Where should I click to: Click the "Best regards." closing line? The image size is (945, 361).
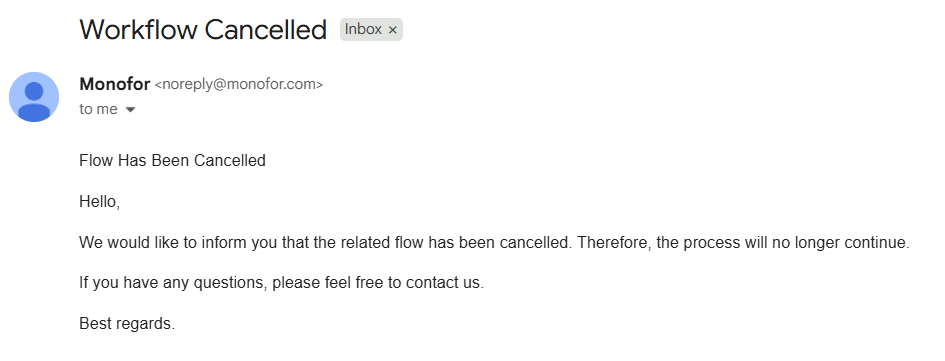[x=127, y=324]
